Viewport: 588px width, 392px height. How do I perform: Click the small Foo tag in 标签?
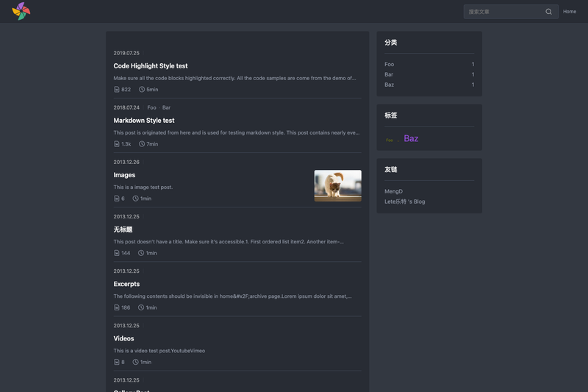390,140
